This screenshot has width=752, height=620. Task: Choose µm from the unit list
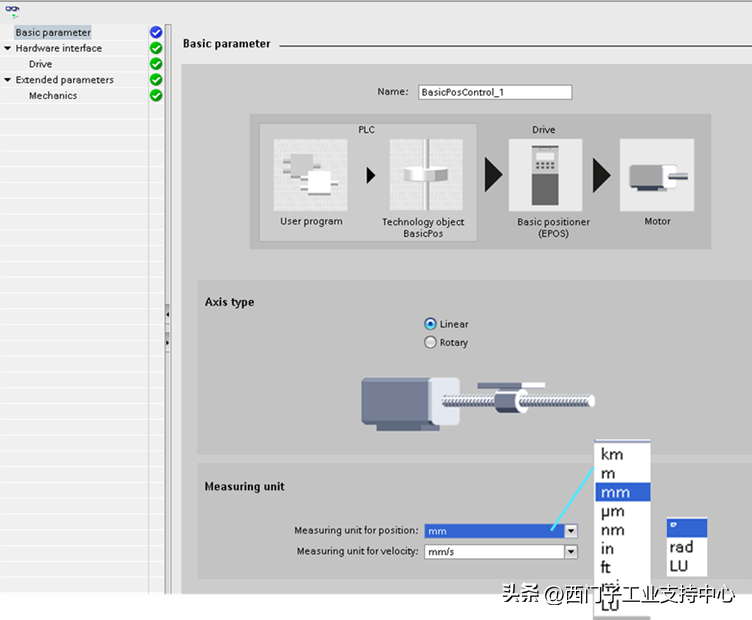pyautogui.click(x=612, y=511)
